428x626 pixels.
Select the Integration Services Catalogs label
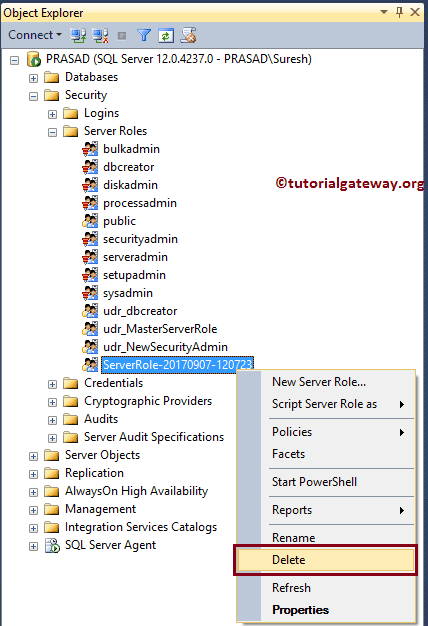click(x=141, y=527)
